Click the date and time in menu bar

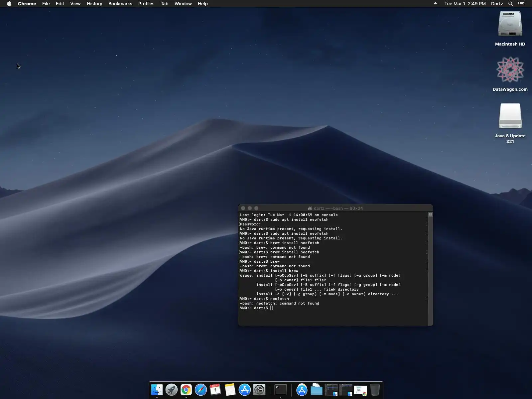click(x=465, y=4)
